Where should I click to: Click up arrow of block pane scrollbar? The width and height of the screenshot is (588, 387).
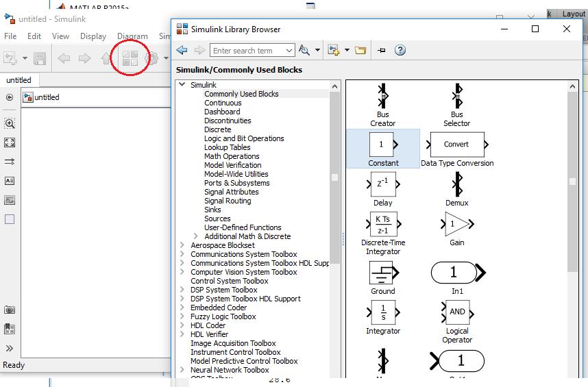tap(572, 86)
